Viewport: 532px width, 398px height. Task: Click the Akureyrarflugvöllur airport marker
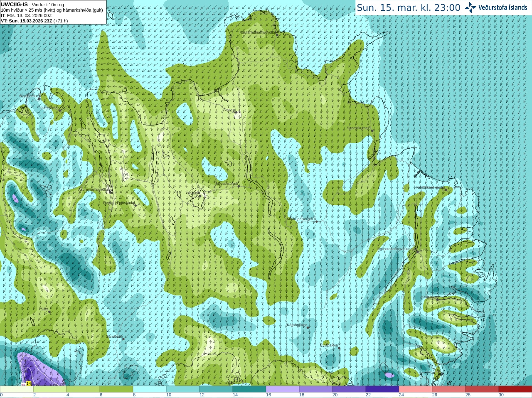[111, 192]
